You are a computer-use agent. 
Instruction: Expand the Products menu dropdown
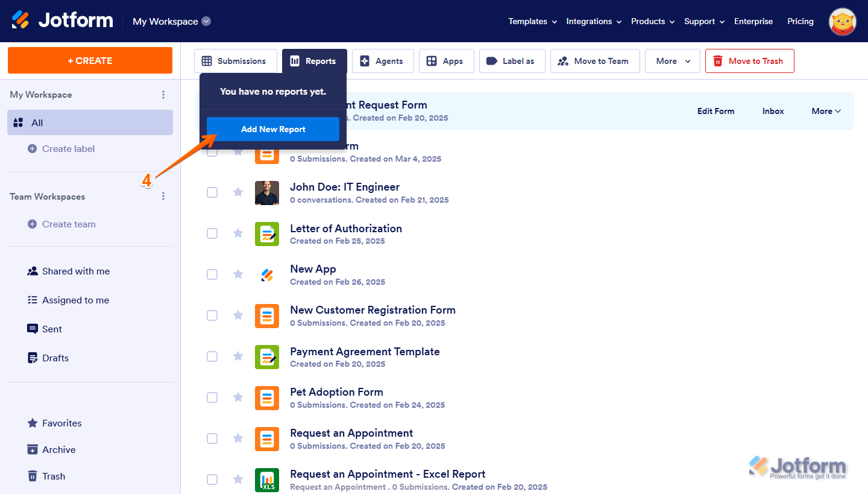652,21
